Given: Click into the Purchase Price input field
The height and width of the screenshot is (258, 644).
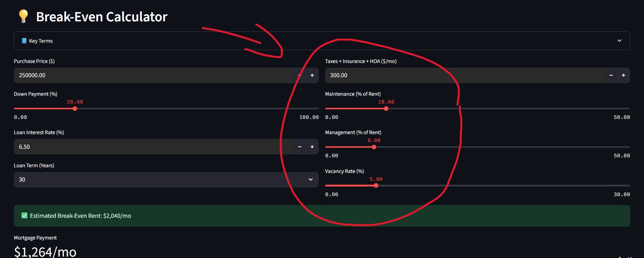Looking at the screenshot, I should 154,75.
